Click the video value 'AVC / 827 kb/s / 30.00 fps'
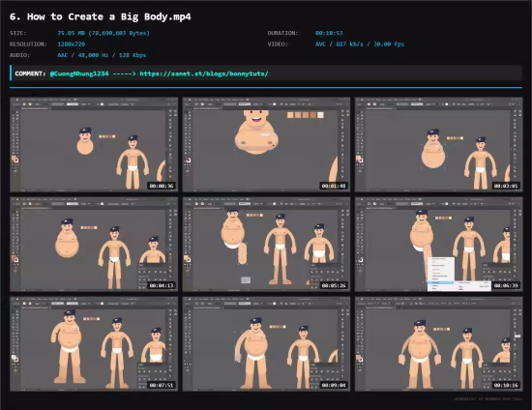This screenshot has height=410, width=532. 360,44
